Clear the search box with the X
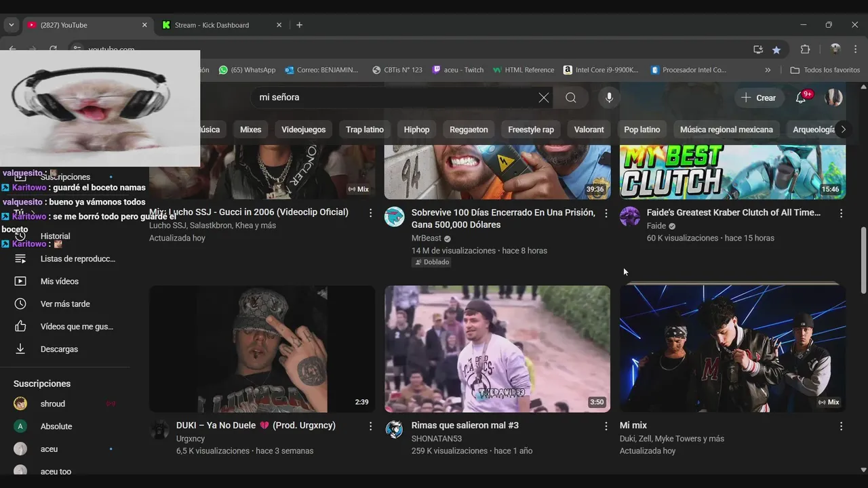The height and width of the screenshot is (488, 868). point(544,98)
